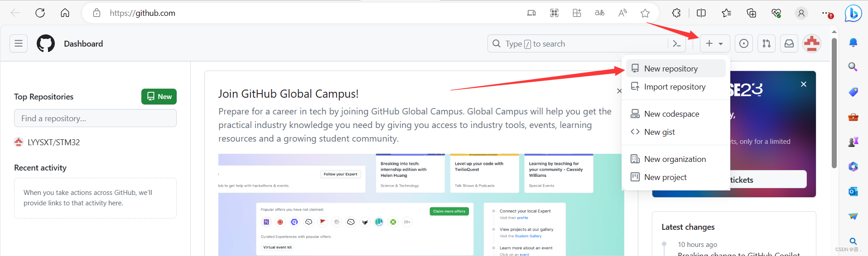Click the green New repository button
This screenshot has width=868, height=256.
pos(159,97)
